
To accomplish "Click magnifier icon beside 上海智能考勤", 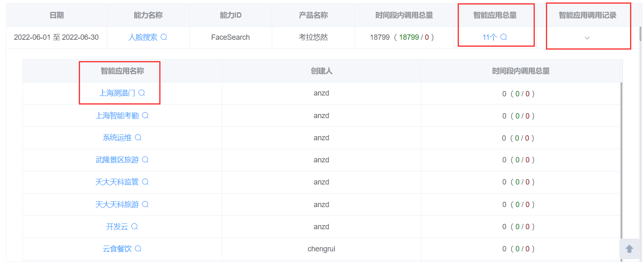I will [x=145, y=115].
